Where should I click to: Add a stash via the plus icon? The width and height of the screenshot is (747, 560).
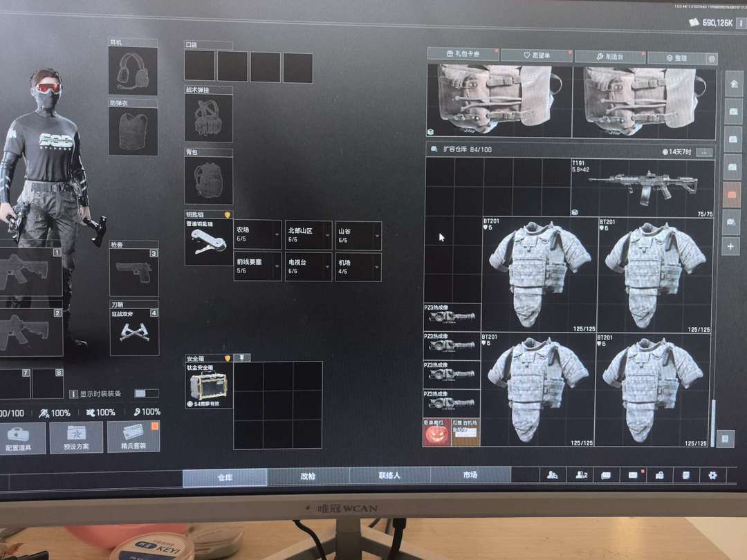click(730, 247)
